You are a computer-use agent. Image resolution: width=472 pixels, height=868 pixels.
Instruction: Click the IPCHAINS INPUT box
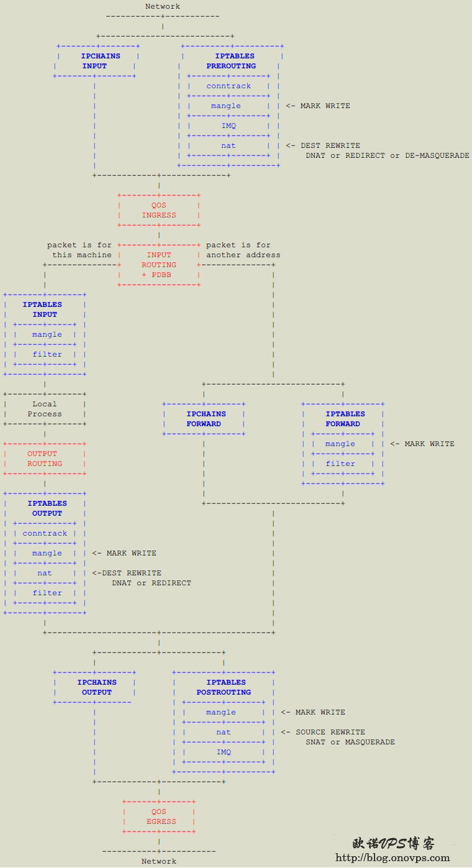point(97,61)
